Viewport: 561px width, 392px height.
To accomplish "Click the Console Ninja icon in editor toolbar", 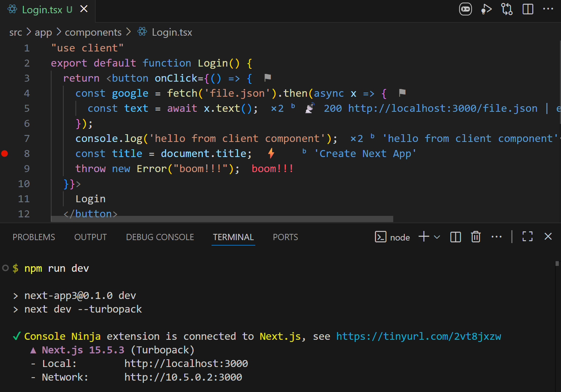I will (x=465, y=9).
